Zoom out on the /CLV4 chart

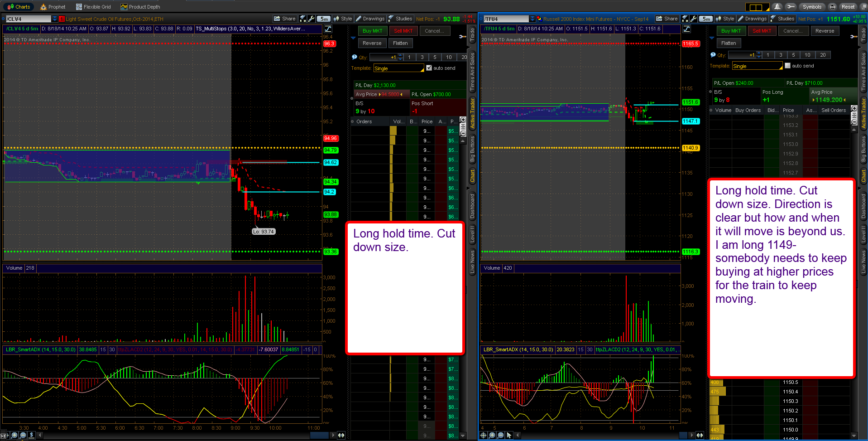(23, 435)
